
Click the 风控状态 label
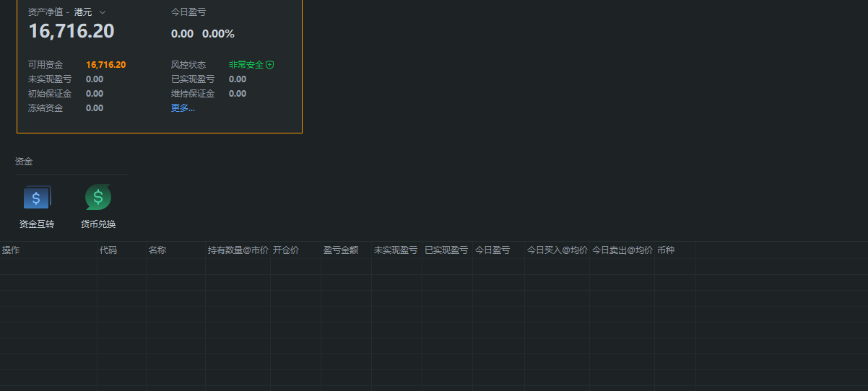[x=188, y=65]
